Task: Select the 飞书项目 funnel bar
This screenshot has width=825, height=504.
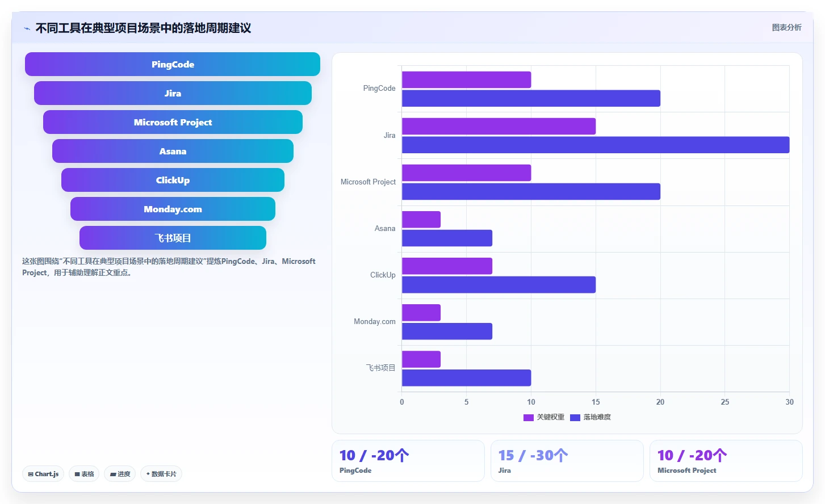Action: pos(173,238)
